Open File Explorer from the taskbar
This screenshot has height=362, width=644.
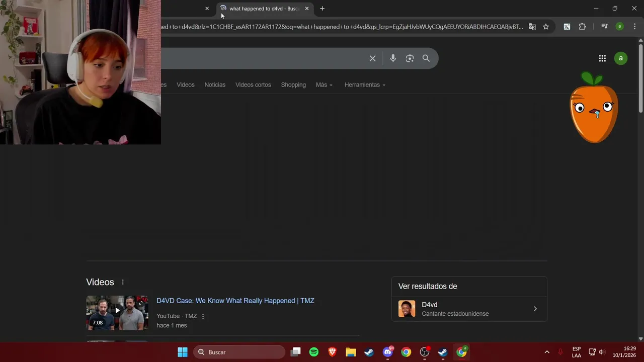click(x=351, y=352)
